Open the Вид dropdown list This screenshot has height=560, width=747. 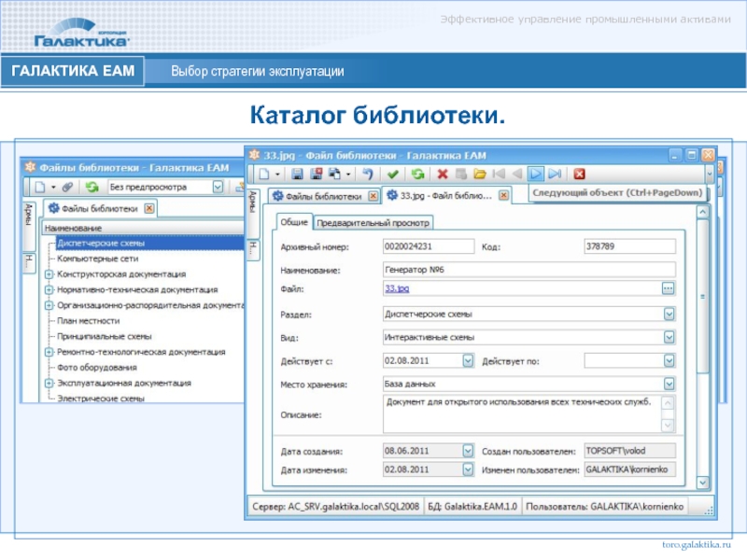point(669,337)
